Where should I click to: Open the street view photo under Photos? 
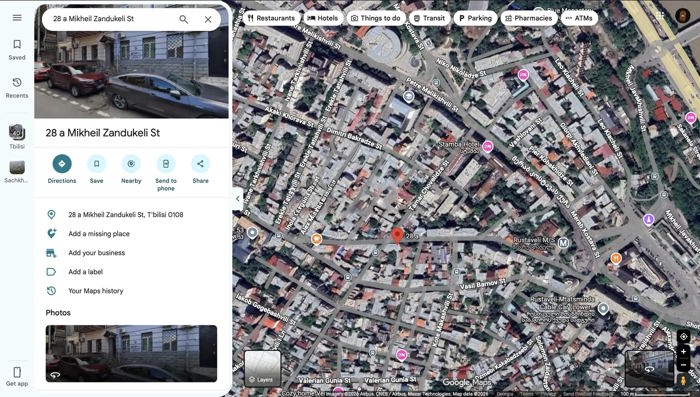click(131, 353)
